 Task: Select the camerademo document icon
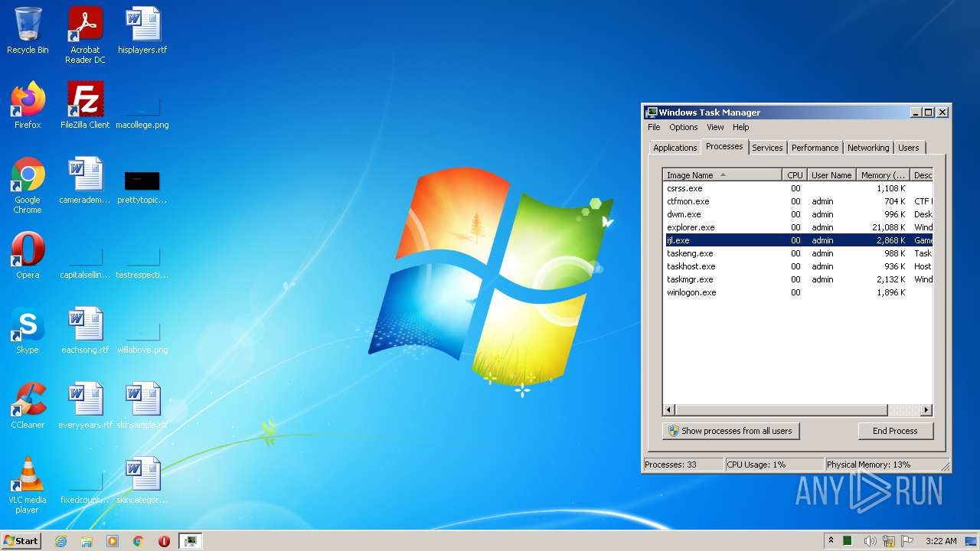[85, 181]
